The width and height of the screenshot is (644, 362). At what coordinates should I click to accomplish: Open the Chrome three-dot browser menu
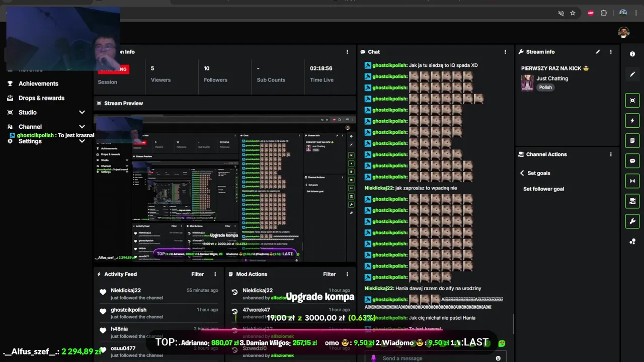636,13
